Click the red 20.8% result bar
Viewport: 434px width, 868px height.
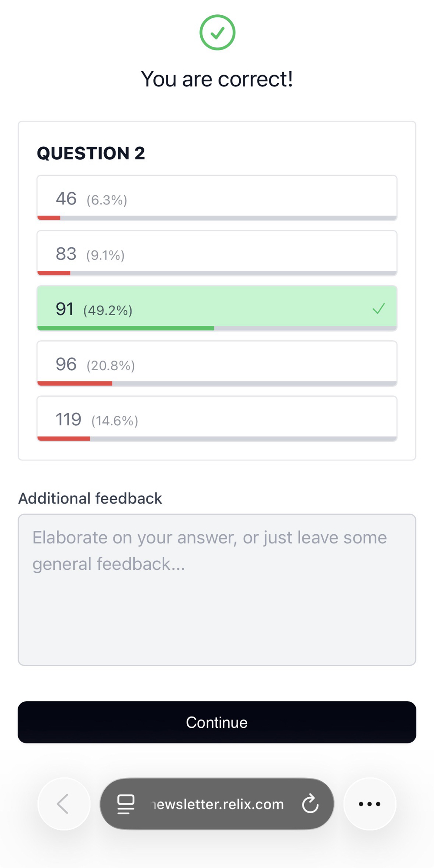coord(75,384)
